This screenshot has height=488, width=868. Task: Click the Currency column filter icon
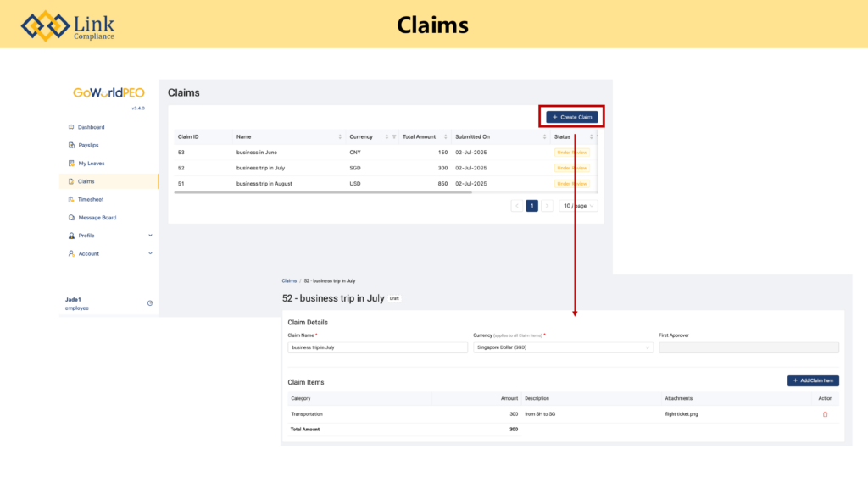pyautogui.click(x=394, y=136)
